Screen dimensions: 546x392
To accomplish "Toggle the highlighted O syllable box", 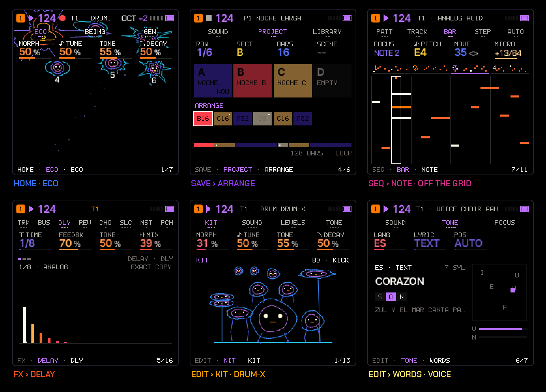I will [391, 297].
